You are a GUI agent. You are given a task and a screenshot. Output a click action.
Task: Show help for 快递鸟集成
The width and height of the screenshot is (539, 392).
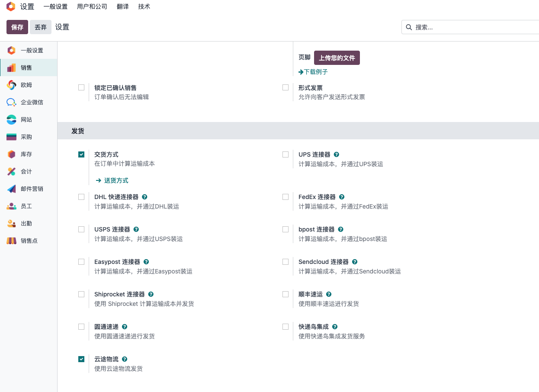point(335,327)
